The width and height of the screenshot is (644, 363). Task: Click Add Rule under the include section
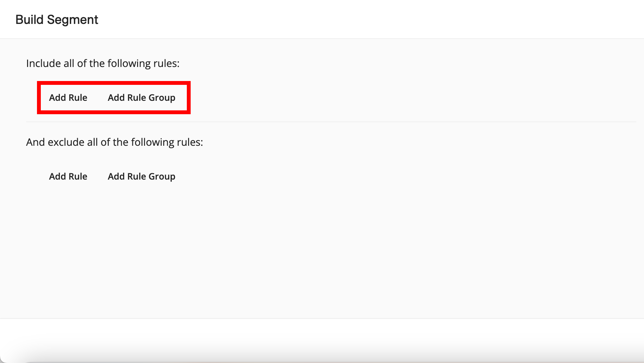click(x=68, y=98)
